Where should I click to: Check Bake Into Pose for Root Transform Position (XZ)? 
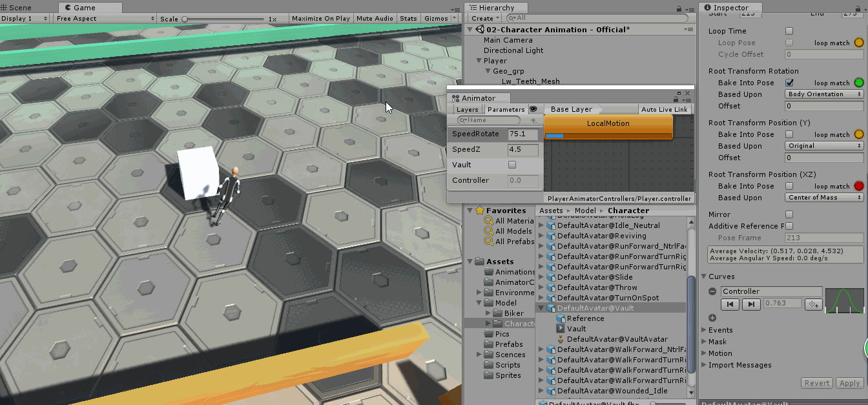click(x=789, y=186)
